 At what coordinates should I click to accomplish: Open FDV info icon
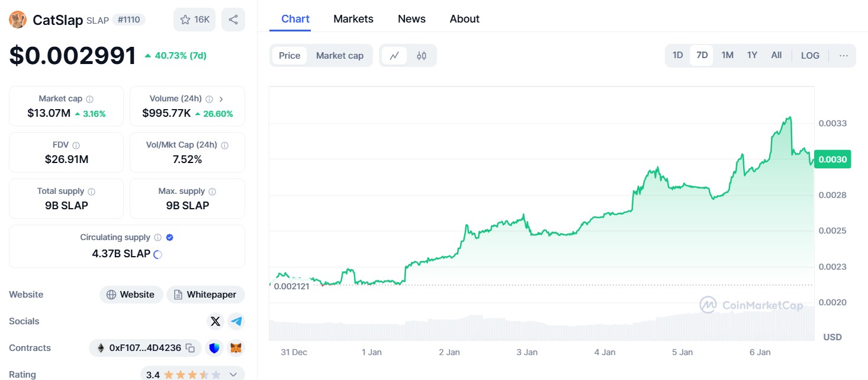click(x=76, y=145)
